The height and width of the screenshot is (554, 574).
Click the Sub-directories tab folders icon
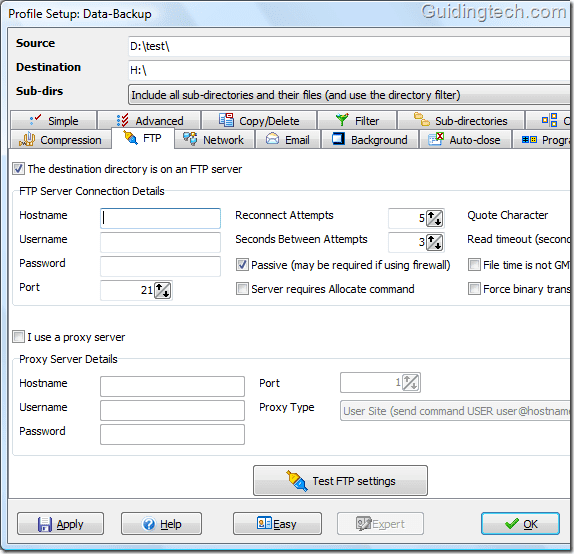click(422, 119)
